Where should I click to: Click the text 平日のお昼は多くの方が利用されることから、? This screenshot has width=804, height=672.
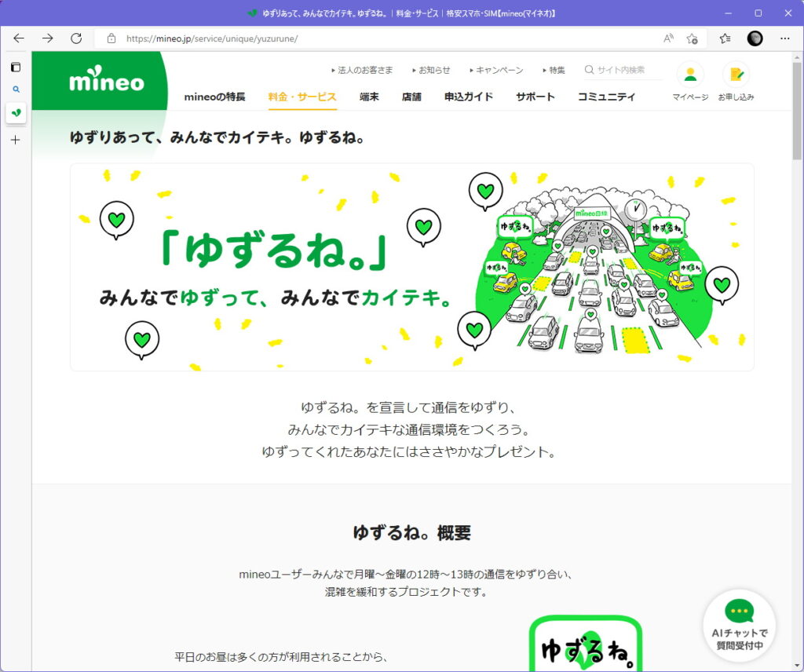(281, 656)
